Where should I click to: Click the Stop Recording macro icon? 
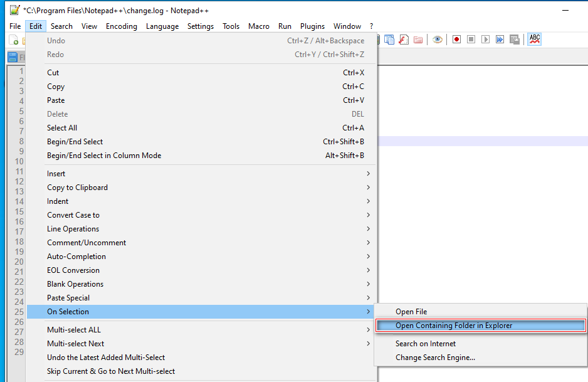pyautogui.click(x=471, y=40)
